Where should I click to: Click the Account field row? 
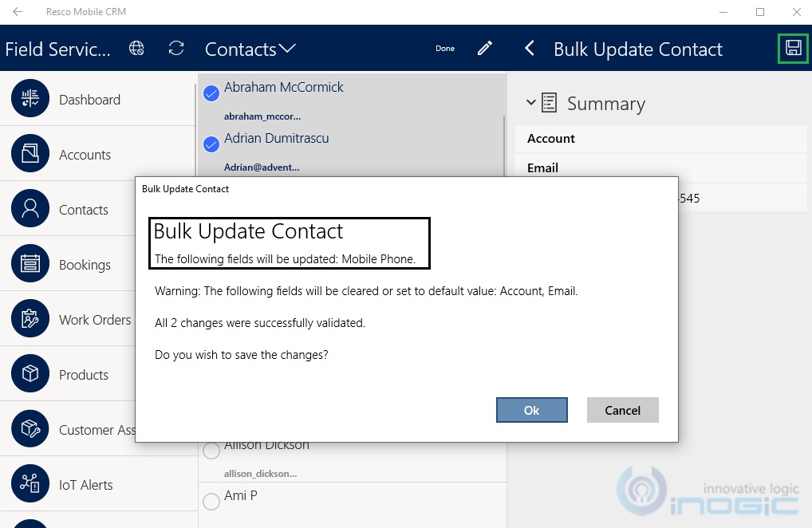660,139
